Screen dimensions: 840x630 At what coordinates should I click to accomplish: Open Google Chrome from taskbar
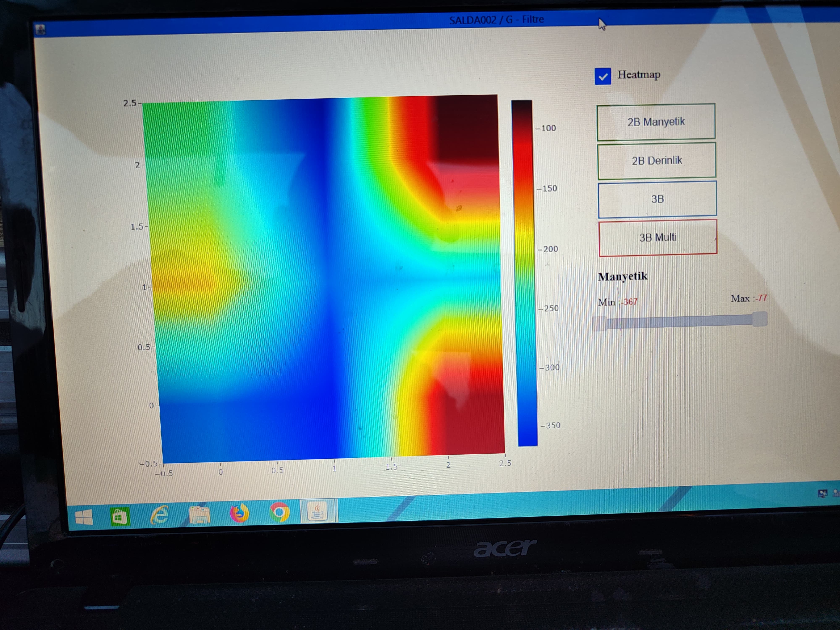[280, 513]
